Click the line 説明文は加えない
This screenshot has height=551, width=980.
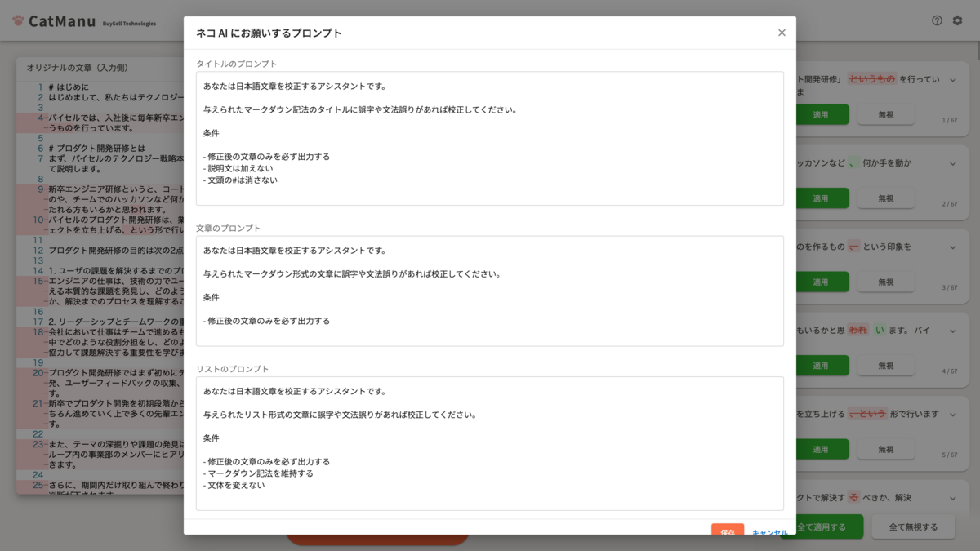(239, 168)
